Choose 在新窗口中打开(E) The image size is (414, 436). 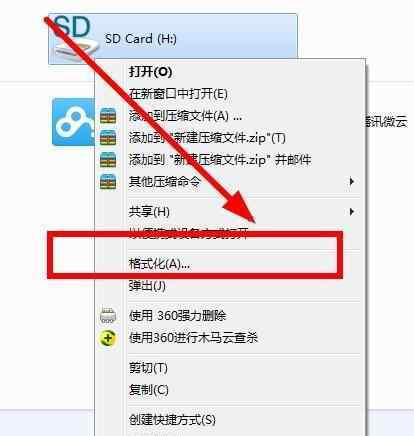pos(178,94)
